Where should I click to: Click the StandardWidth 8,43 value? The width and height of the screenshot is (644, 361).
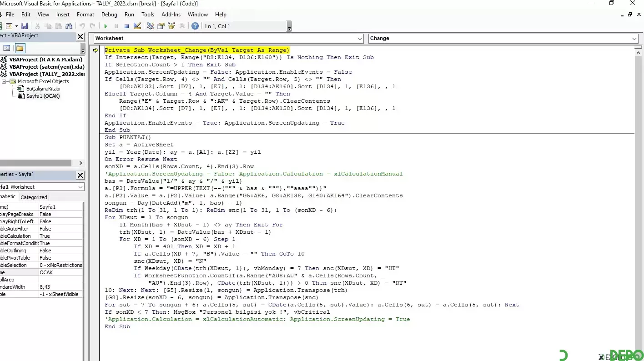pos(60,287)
